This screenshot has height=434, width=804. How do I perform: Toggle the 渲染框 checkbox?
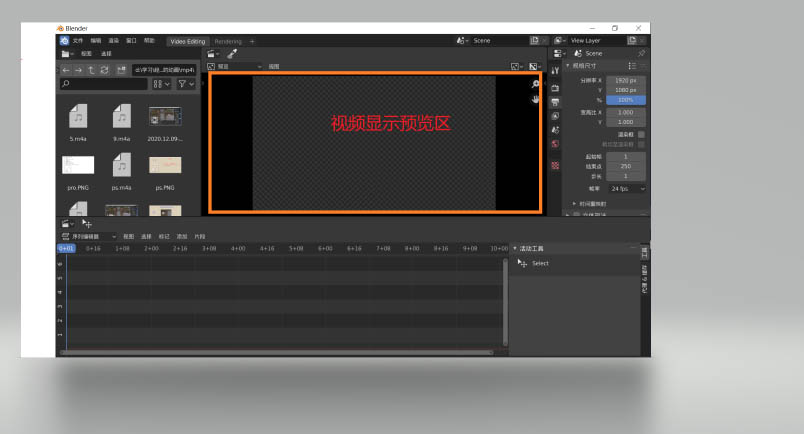pyautogui.click(x=641, y=134)
